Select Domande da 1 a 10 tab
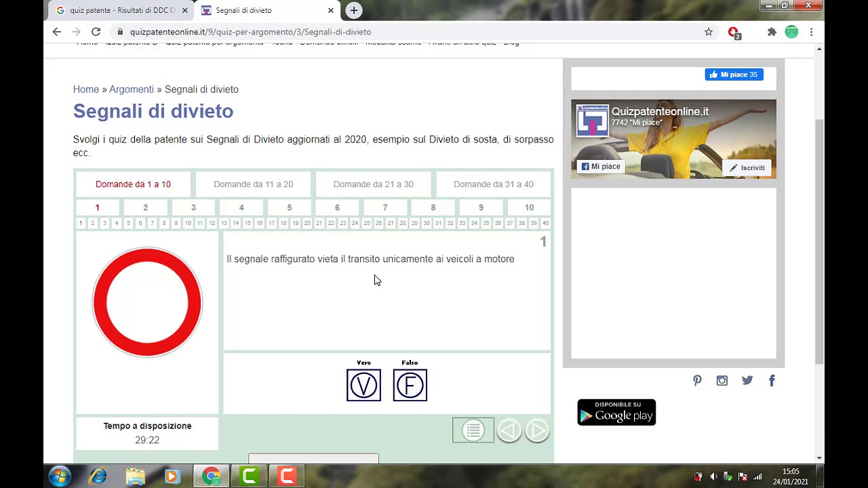The height and width of the screenshot is (488, 868). (x=133, y=184)
